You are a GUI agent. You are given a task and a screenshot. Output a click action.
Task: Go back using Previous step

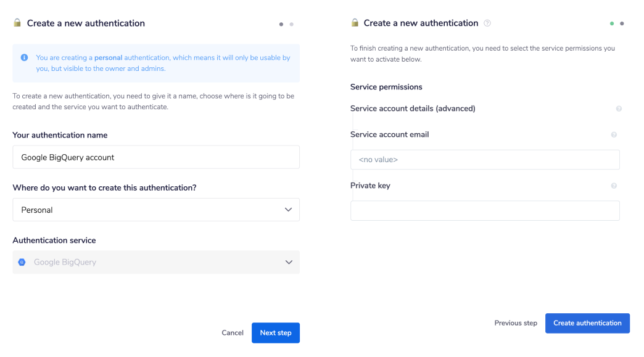click(x=516, y=323)
